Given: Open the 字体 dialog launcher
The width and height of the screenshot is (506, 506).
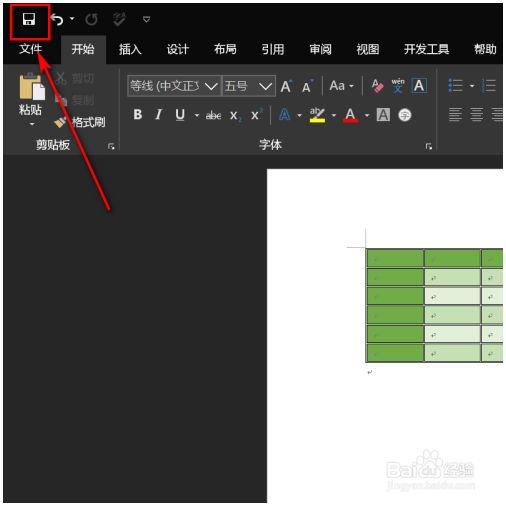Looking at the screenshot, I should coord(429,146).
